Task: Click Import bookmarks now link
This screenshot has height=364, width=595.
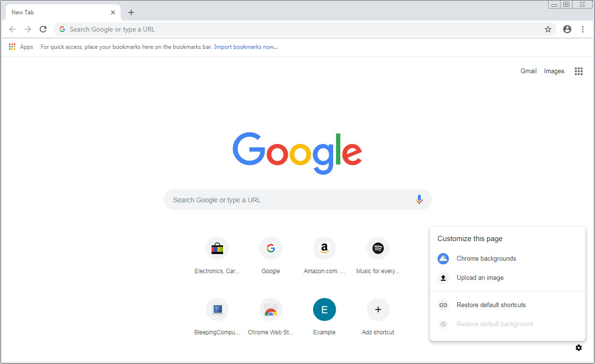Action: pos(246,47)
